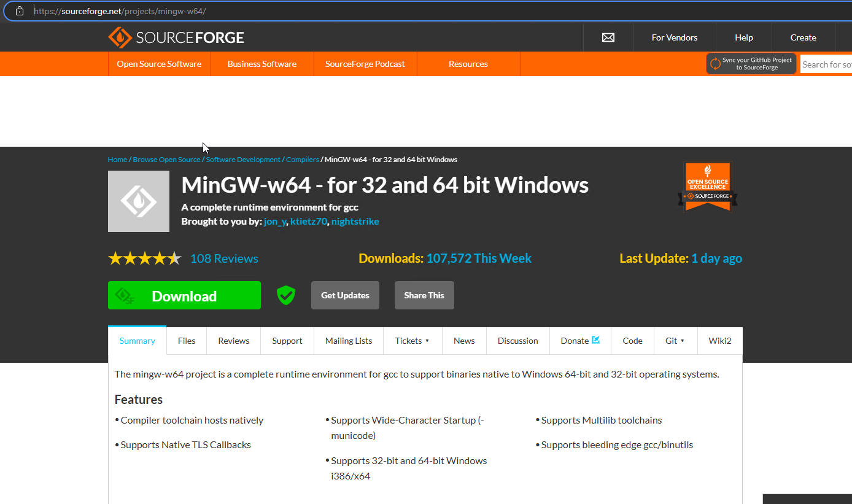Click 'Compiler toolchain hosts natively' feature text
The height and width of the screenshot is (504, 852).
pyautogui.click(x=192, y=421)
